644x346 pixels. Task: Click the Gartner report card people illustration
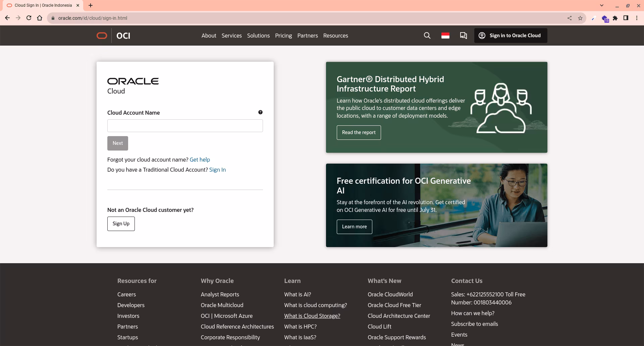pos(501,108)
